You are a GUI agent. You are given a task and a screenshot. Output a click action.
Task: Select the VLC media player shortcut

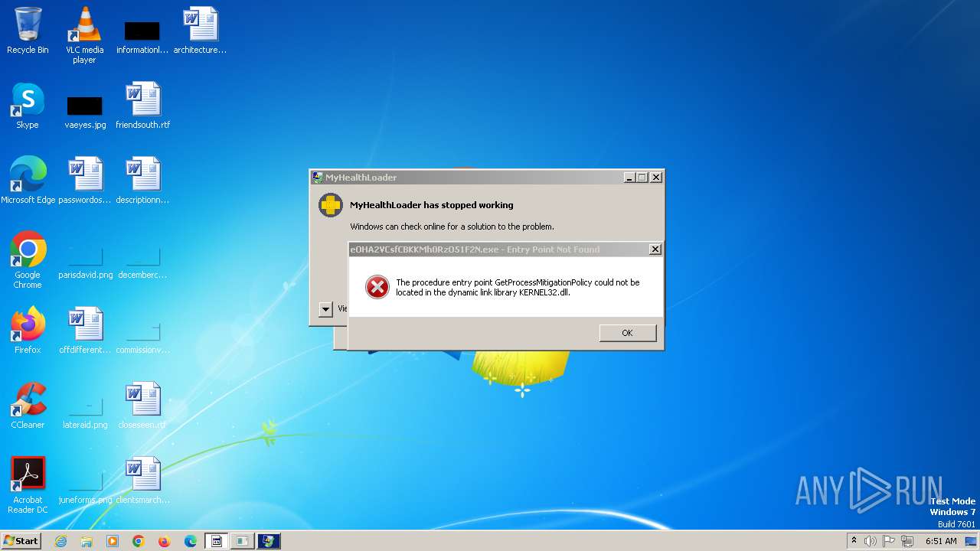[84, 35]
